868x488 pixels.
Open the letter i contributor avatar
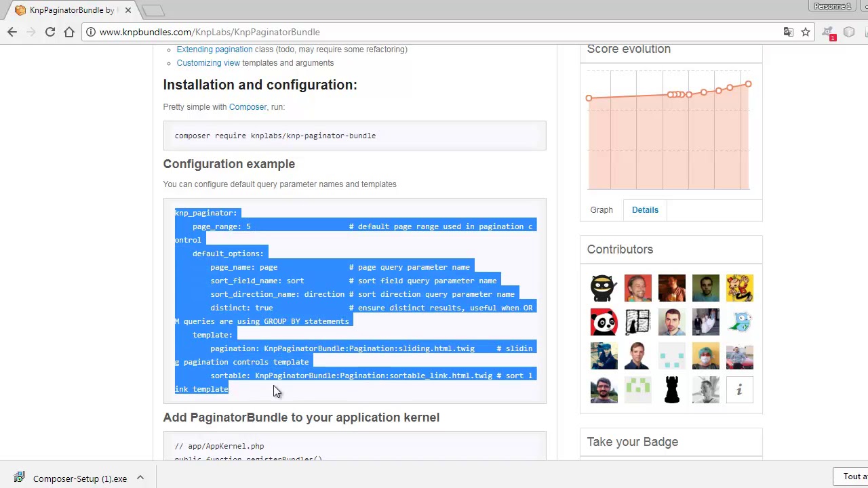[x=739, y=390]
